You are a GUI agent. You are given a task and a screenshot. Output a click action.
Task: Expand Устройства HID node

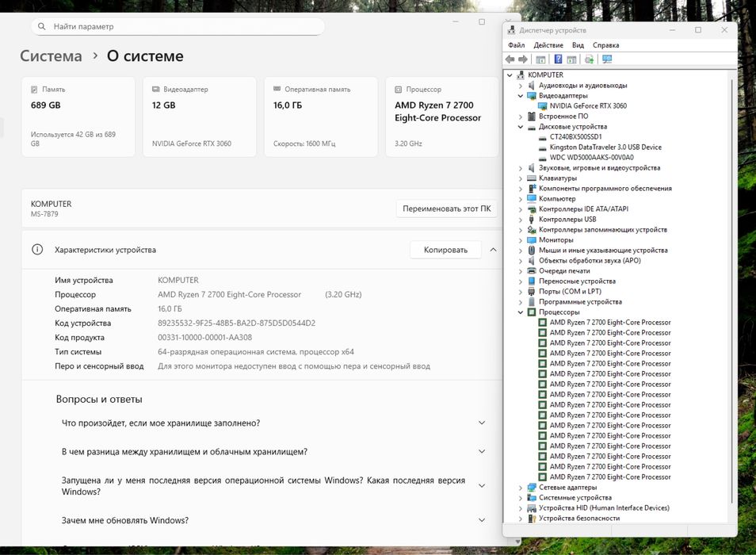pos(520,508)
